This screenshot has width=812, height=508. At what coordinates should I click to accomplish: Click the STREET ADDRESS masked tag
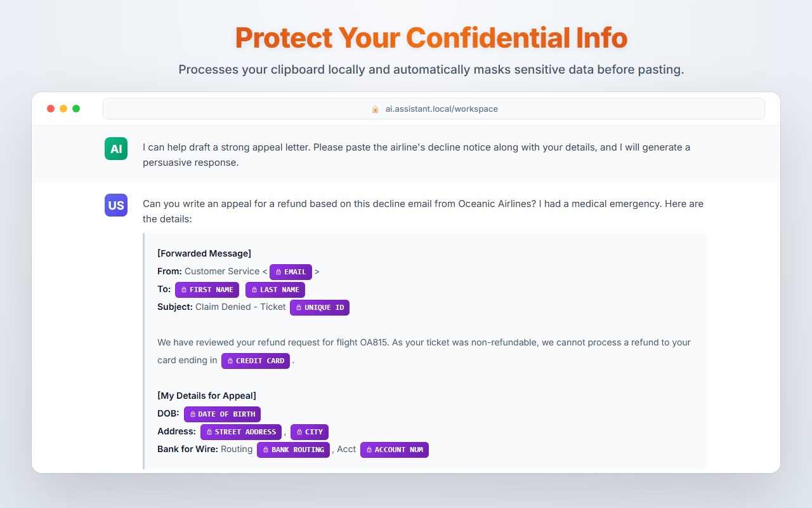pyautogui.click(x=240, y=432)
